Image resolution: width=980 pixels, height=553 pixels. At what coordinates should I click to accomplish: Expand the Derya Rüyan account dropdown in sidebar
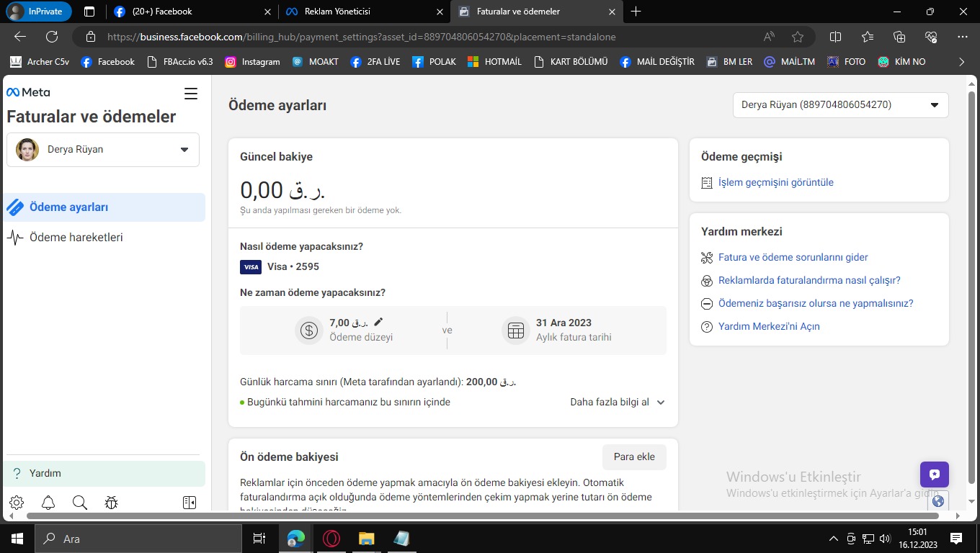tap(103, 150)
